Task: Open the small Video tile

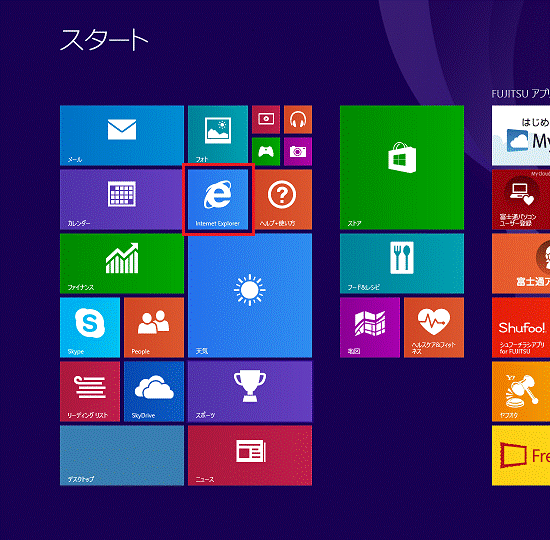Action: tap(266, 119)
